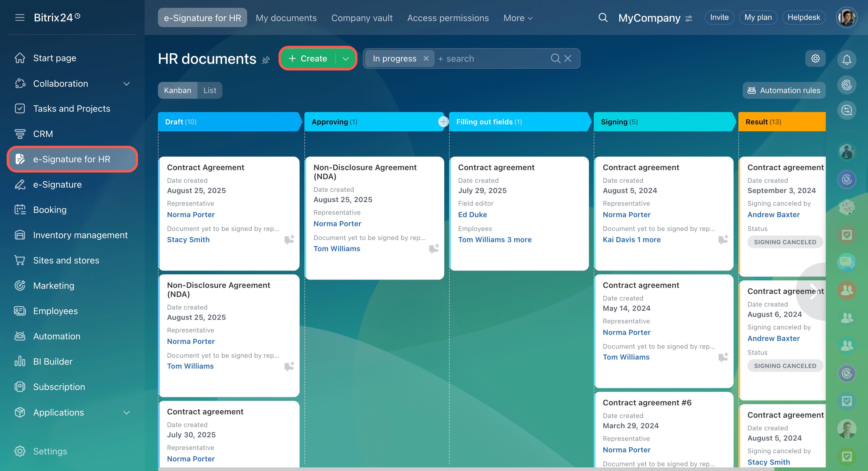This screenshot has height=471, width=868.
Task: Expand the Collaboration menu chevron
Action: (x=127, y=83)
